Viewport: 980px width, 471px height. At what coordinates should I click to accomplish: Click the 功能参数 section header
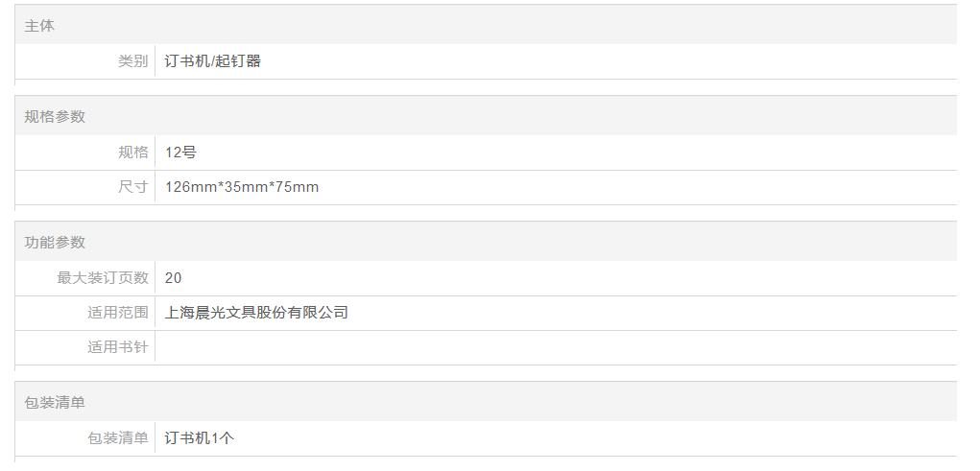[55, 242]
